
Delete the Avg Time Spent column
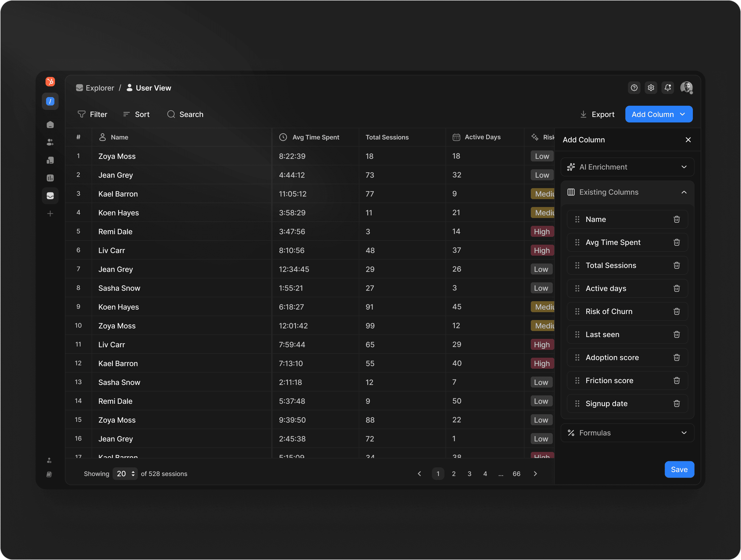[676, 242]
